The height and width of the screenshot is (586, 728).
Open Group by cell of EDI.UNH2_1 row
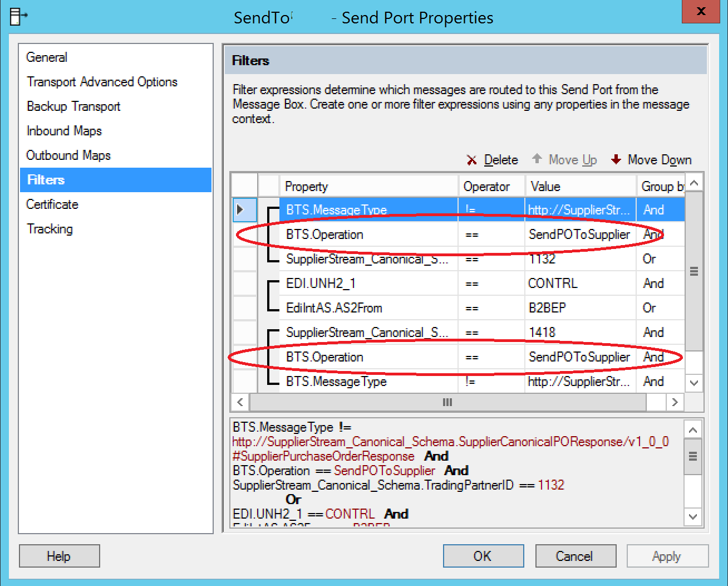coord(661,284)
